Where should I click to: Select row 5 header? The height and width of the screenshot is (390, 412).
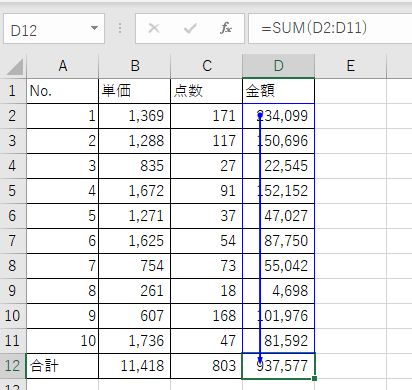[x=13, y=191]
